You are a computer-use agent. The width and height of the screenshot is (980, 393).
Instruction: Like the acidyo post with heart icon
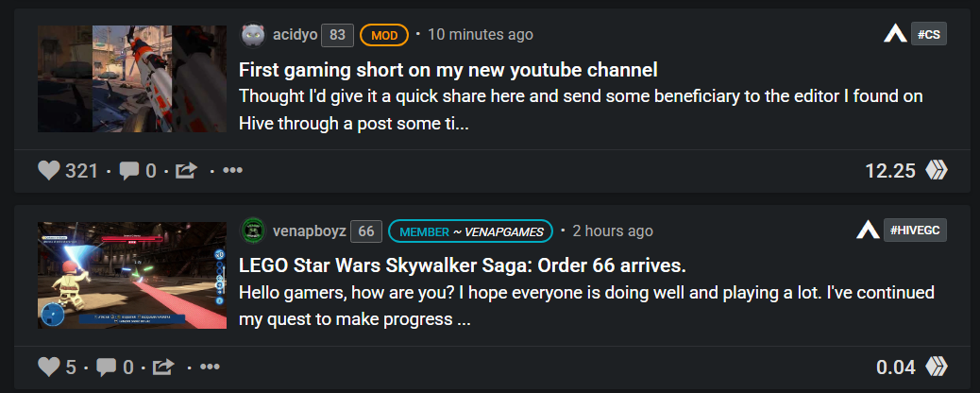49,170
